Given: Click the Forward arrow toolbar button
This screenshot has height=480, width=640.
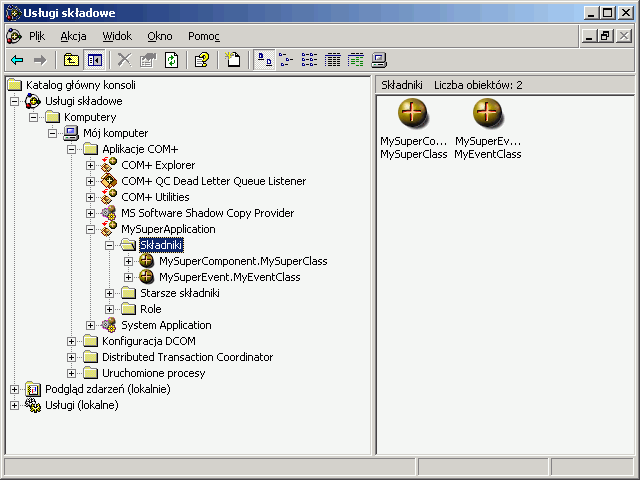Looking at the screenshot, I should click(x=40, y=60).
